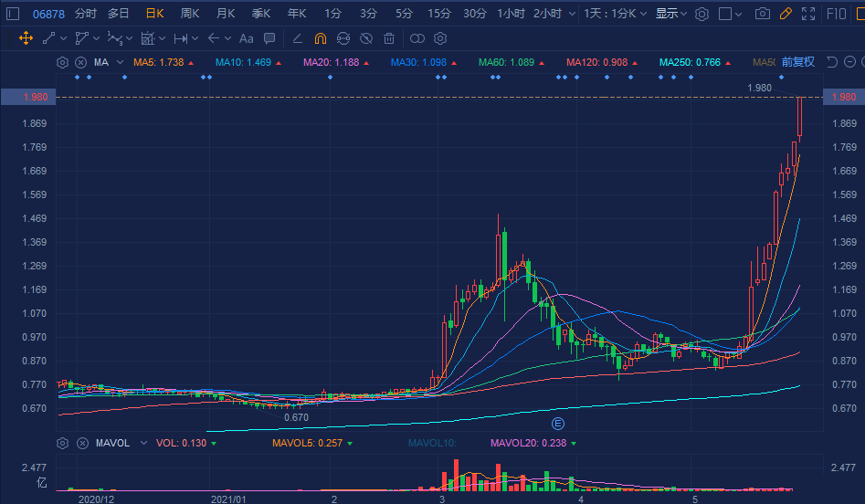
Task: Select the Aa text annotation tool
Action: [246, 38]
